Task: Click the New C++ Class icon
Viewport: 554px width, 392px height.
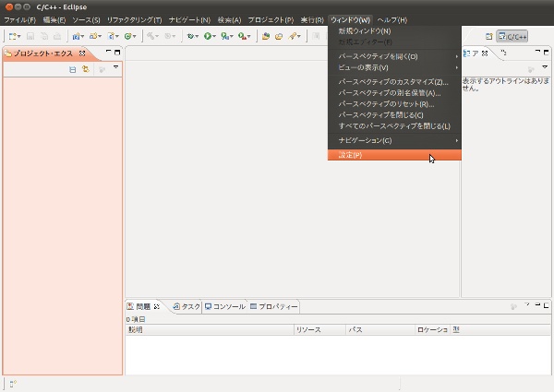Action: tap(128, 36)
